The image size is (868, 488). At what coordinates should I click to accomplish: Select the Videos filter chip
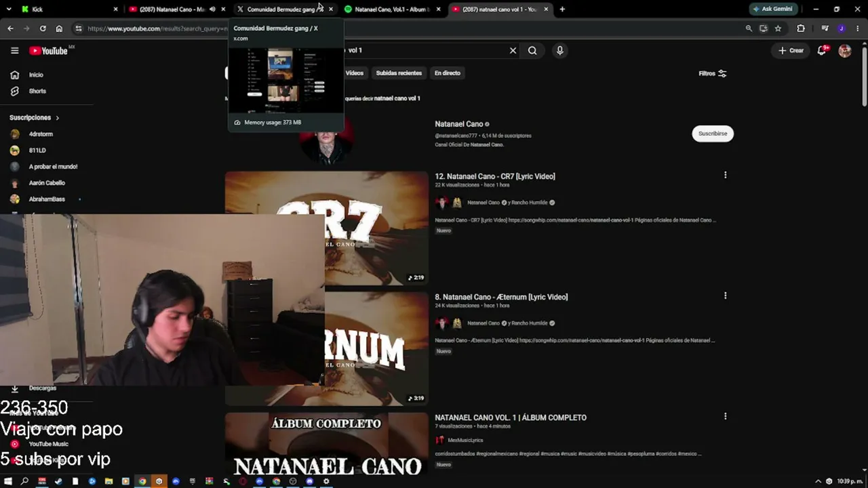click(355, 73)
